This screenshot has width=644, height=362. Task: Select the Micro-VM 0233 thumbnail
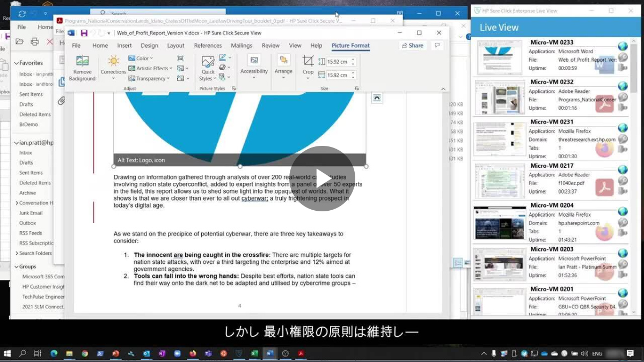click(499, 57)
